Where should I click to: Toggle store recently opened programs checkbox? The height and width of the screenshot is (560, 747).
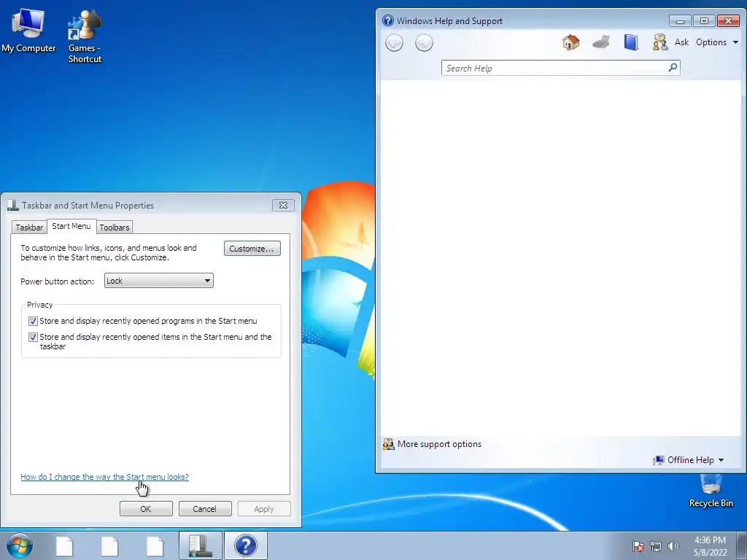tap(33, 321)
